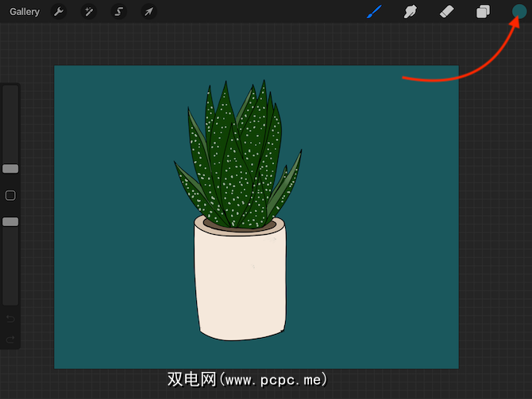
Task: Select the Smudge finger tool
Action: 411,12
